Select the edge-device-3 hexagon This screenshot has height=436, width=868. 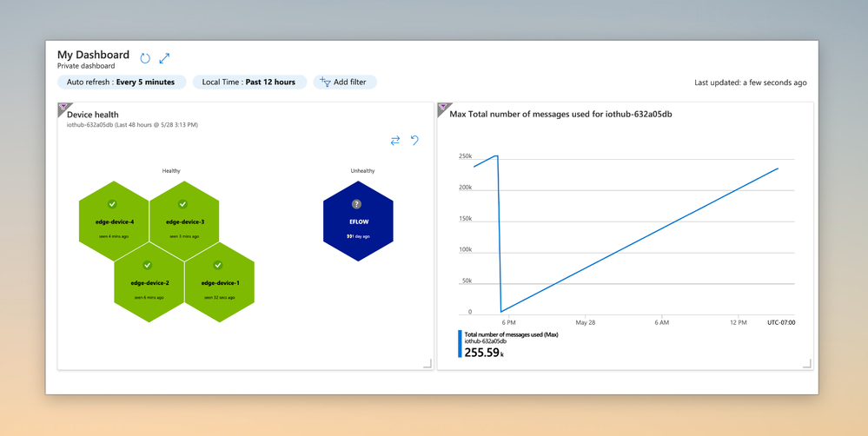[184, 221]
